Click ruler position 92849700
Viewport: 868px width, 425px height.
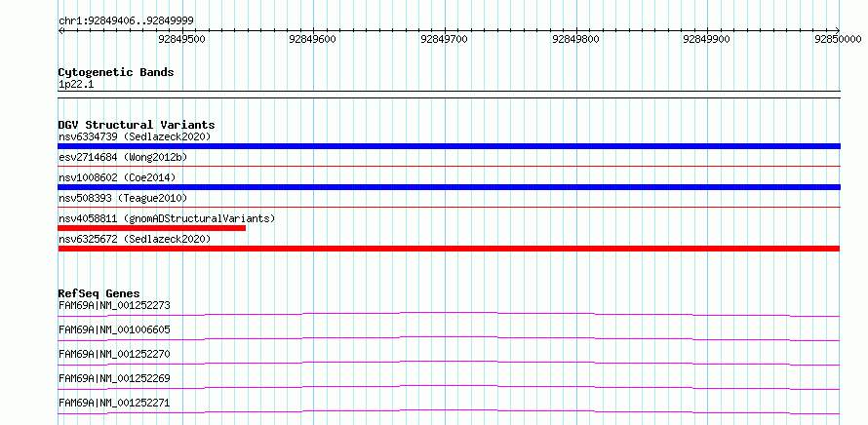click(x=445, y=39)
